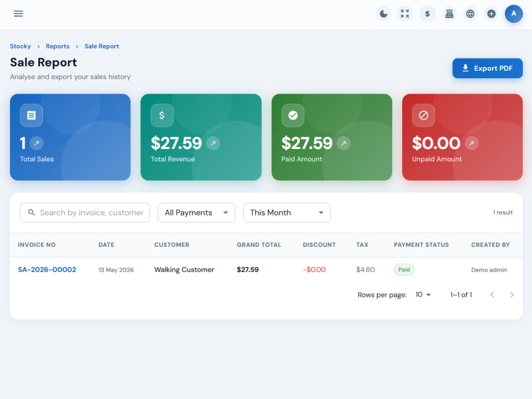Open the This Month date dropdown

[287, 213]
